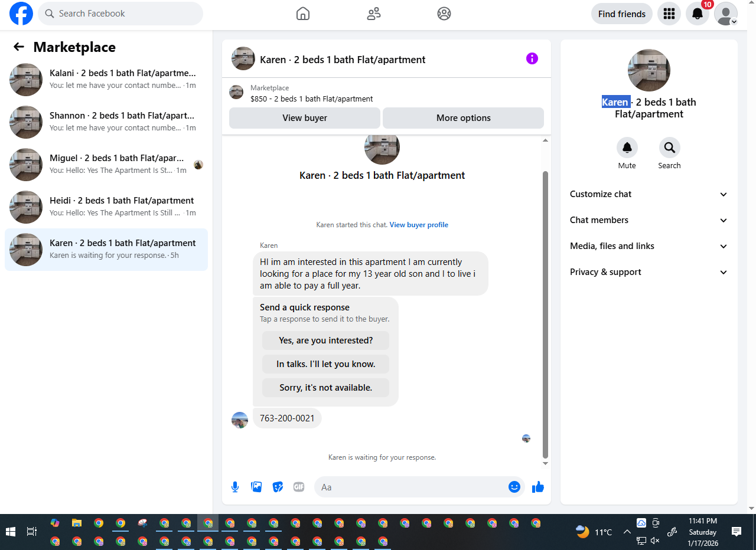
Task: Click the Search Facebook field
Action: (x=120, y=14)
